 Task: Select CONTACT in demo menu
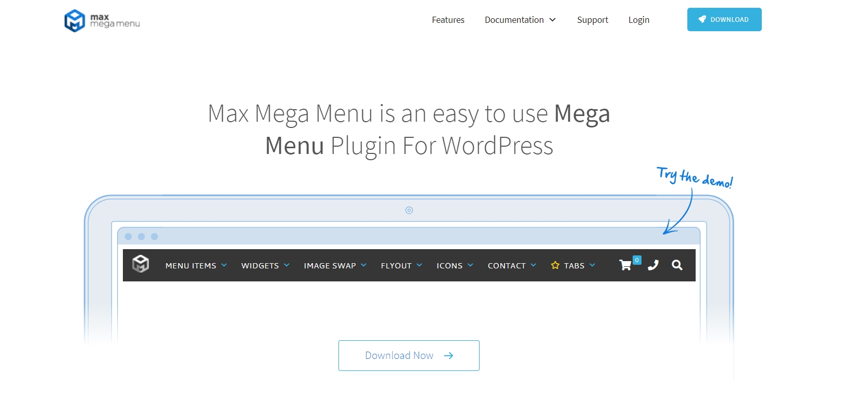[507, 266]
